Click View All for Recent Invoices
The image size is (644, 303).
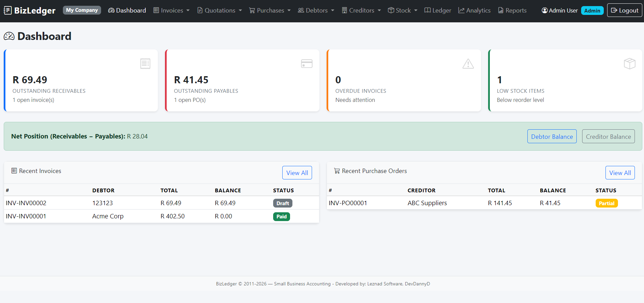[x=297, y=173]
